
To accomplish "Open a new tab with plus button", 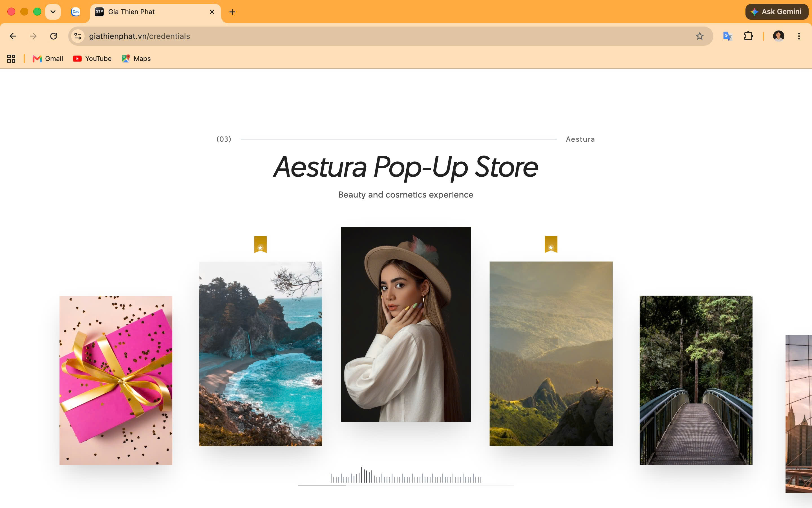I will click(232, 12).
